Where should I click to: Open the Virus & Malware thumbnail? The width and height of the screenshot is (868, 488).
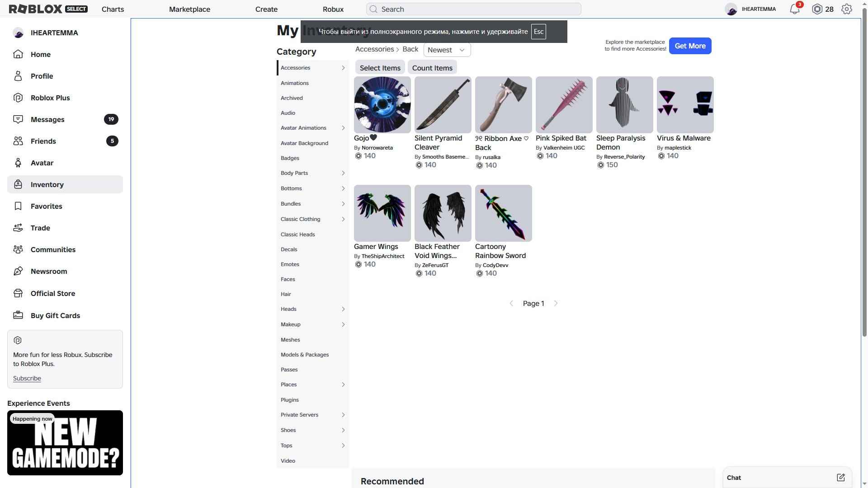tap(685, 105)
